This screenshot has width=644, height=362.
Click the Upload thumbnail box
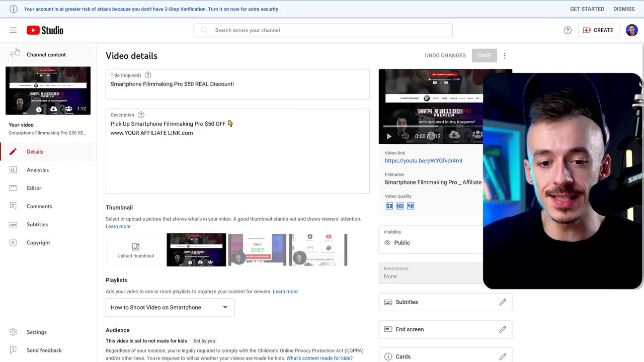click(136, 250)
